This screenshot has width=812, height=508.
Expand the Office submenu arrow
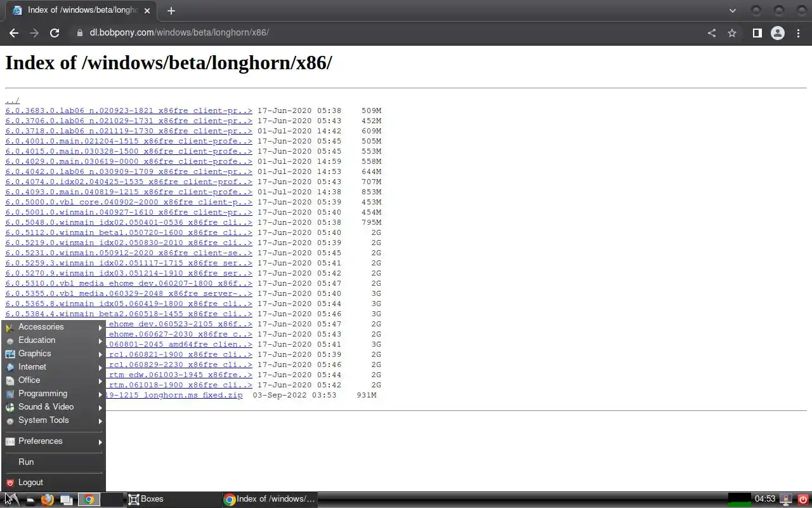point(100,381)
